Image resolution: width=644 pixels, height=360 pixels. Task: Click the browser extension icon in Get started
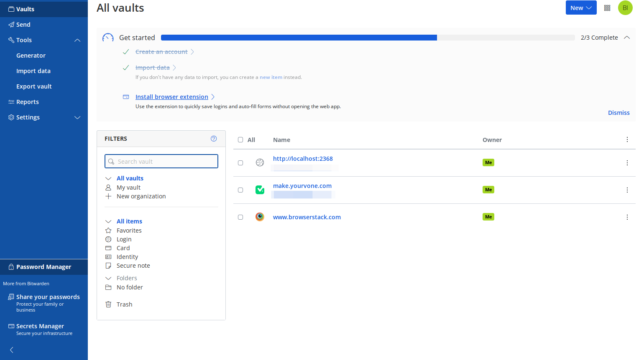(126, 97)
